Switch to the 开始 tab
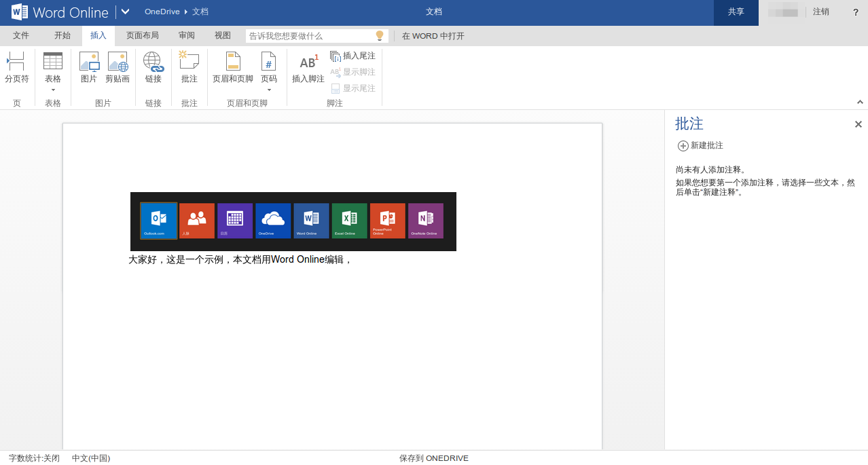The height and width of the screenshot is (465, 868). click(x=62, y=36)
